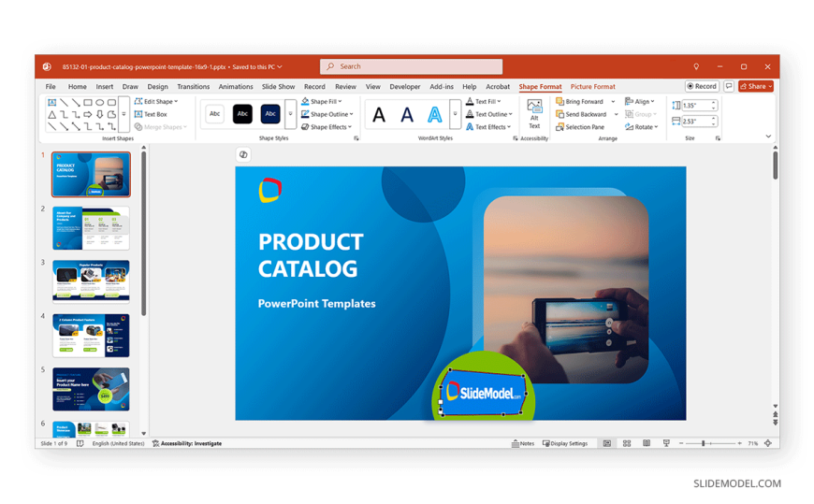Image resolution: width=814 pixels, height=504 pixels.
Task: Choose the oval shape in Insert Shapes
Action: (x=100, y=102)
